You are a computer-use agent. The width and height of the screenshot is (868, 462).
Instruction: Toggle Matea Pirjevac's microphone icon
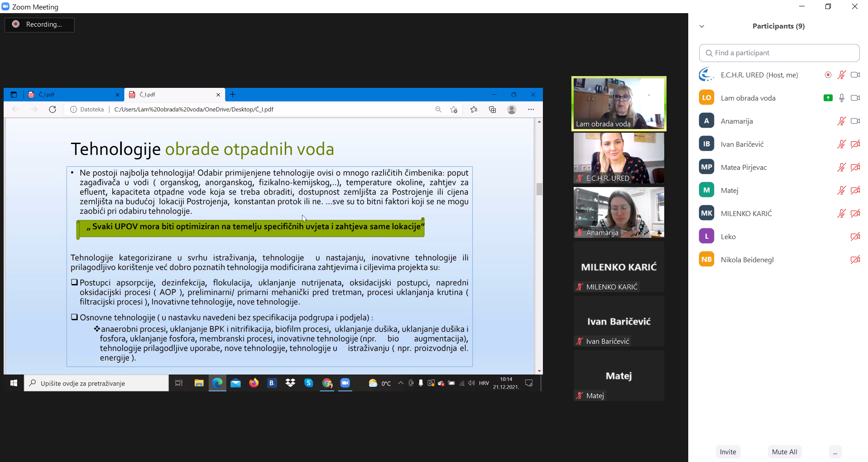[841, 167]
